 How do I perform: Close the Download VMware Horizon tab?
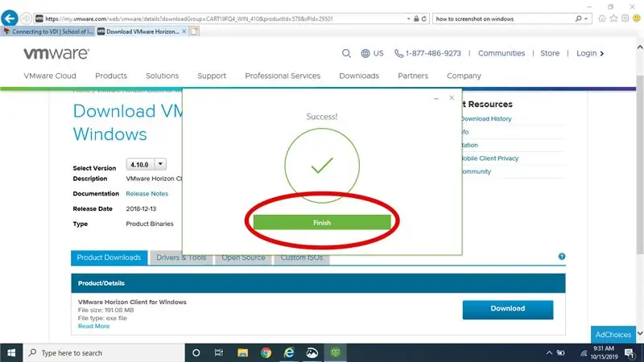pyautogui.click(x=184, y=31)
